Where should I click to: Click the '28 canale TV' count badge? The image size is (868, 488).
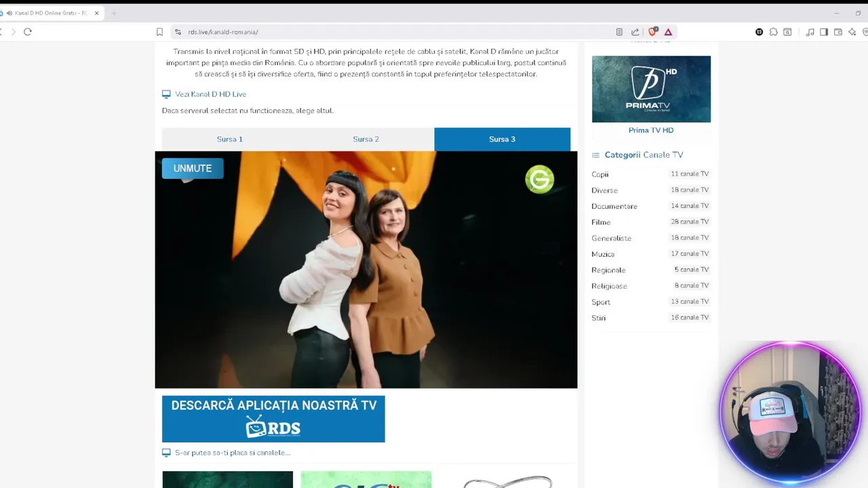click(690, 222)
